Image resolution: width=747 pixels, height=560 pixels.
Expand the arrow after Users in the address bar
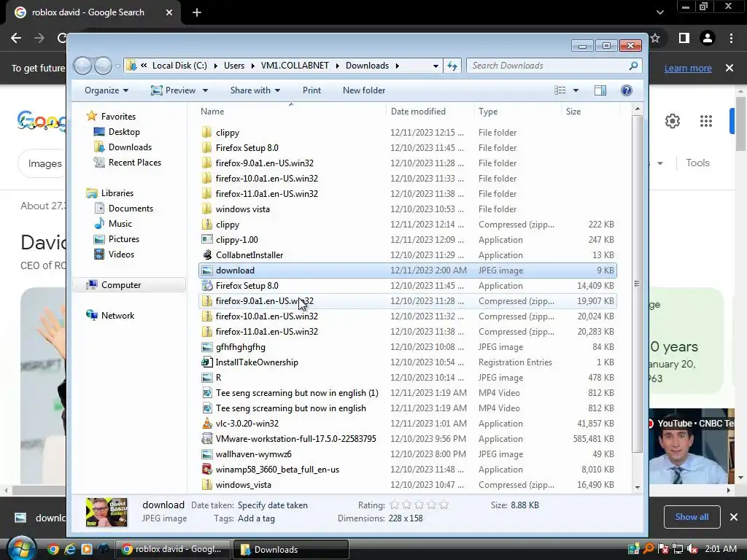(252, 66)
